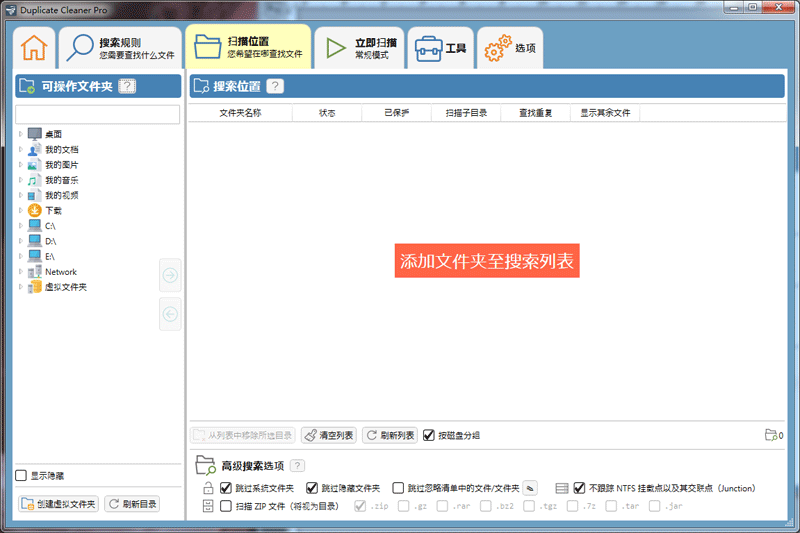The height and width of the screenshot is (533, 800).
Task: Click the archive icon beside 扫描 ZIP
Action: (208, 506)
